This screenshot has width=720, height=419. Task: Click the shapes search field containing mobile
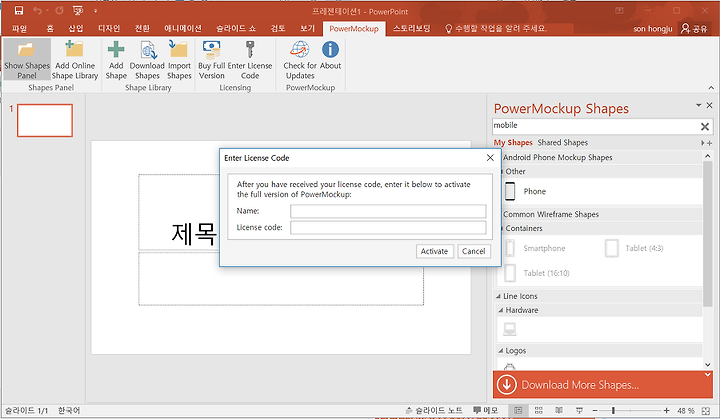tap(595, 125)
